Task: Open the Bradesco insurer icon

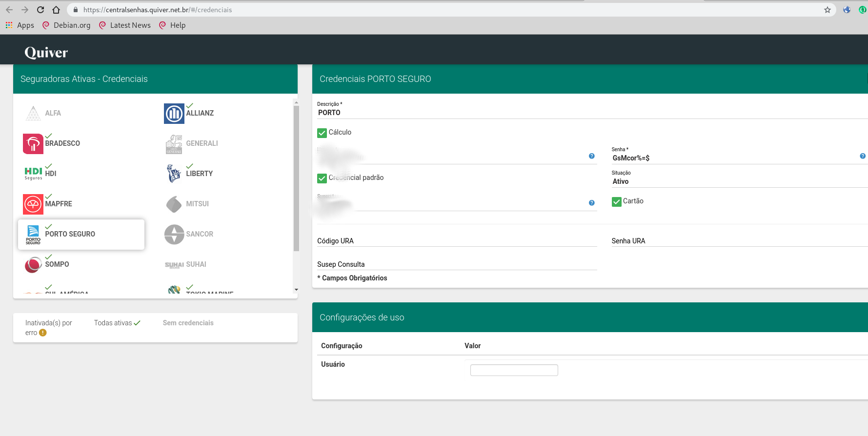Action: pos(33,144)
